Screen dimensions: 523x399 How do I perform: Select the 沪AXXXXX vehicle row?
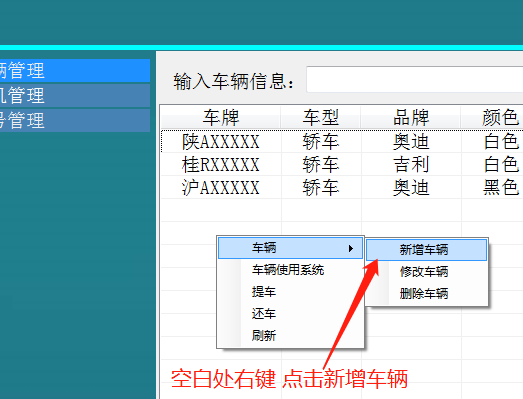(342, 187)
